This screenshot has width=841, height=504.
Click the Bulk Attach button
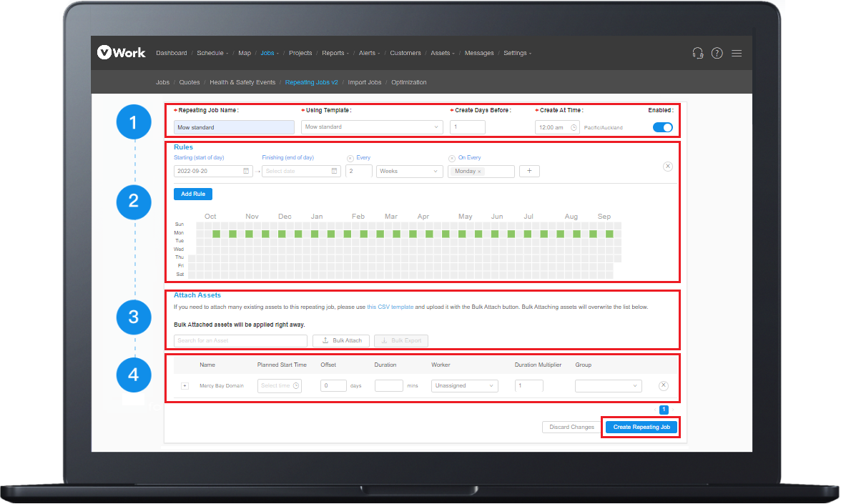342,340
